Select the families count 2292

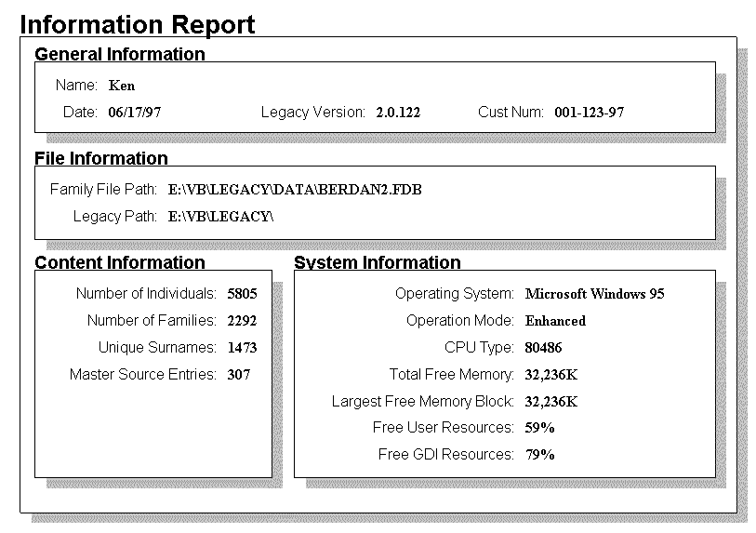click(242, 321)
